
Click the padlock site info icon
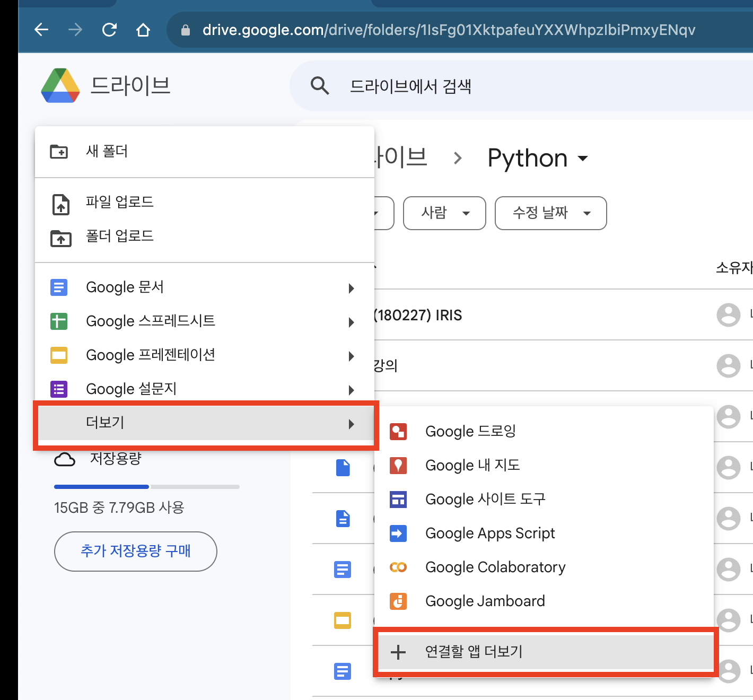[186, 30]
